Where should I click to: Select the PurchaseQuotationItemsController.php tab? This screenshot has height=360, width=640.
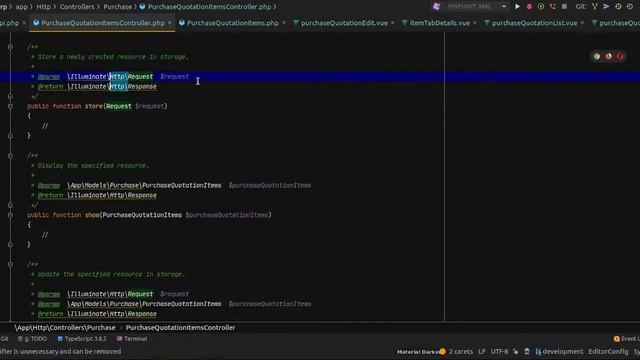(102, 23)
